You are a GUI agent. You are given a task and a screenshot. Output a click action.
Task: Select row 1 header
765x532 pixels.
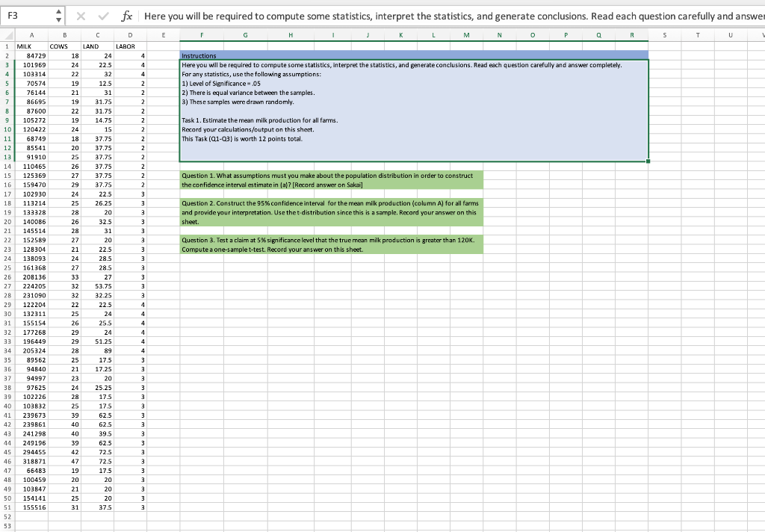point(7,46)
